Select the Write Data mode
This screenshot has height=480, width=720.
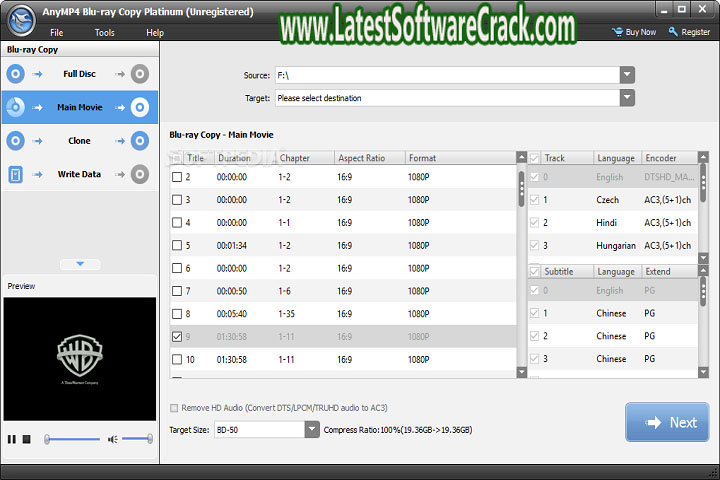tap(79, 174)
